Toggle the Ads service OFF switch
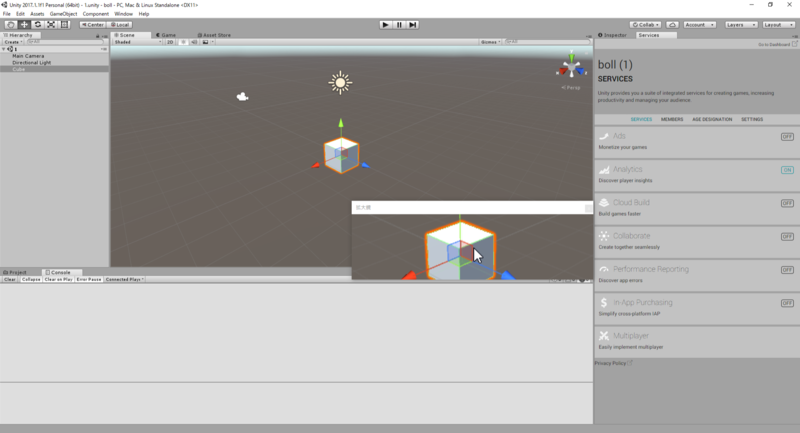This screenshot has width=800, height=433. (787, 137)
